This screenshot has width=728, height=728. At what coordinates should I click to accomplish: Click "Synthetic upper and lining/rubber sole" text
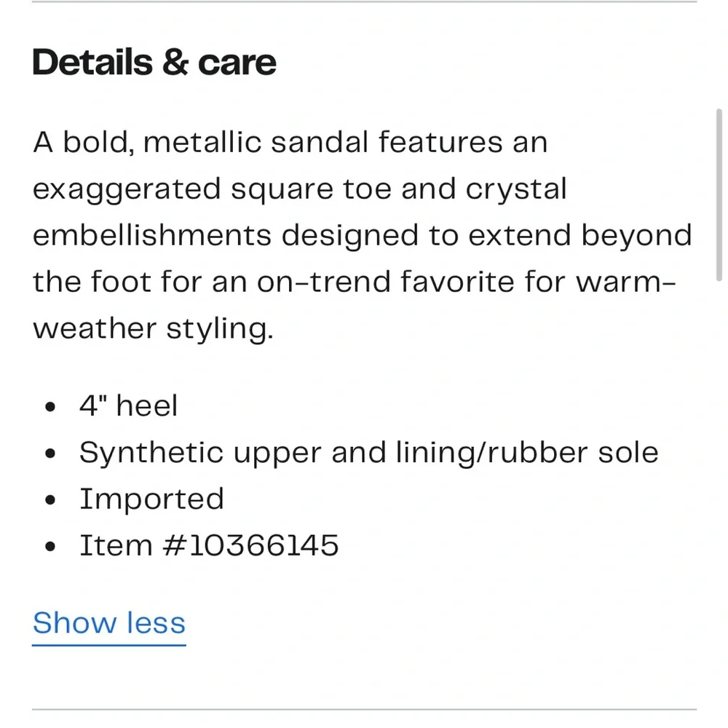pos(368,452)
